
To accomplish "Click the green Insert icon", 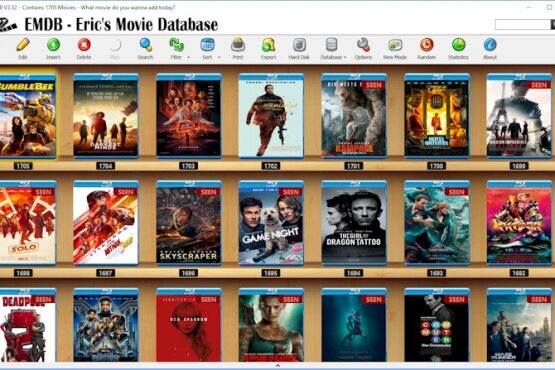I will 53,45.
